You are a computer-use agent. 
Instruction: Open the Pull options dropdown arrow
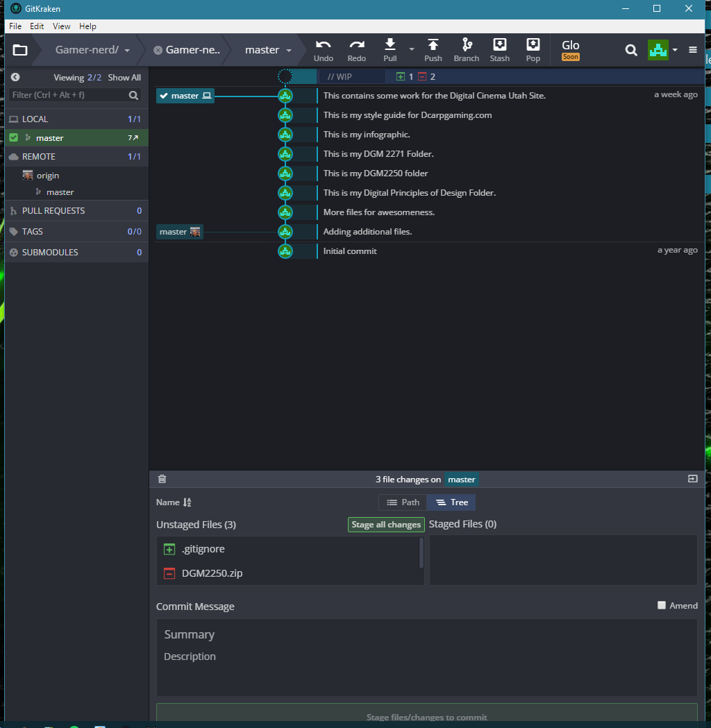click(x=412, y=49)
